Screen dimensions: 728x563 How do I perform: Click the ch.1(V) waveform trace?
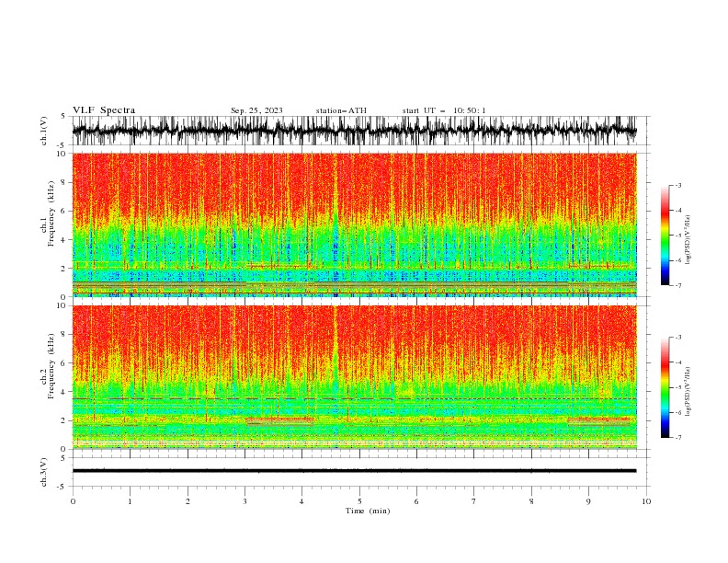[354, 131]
